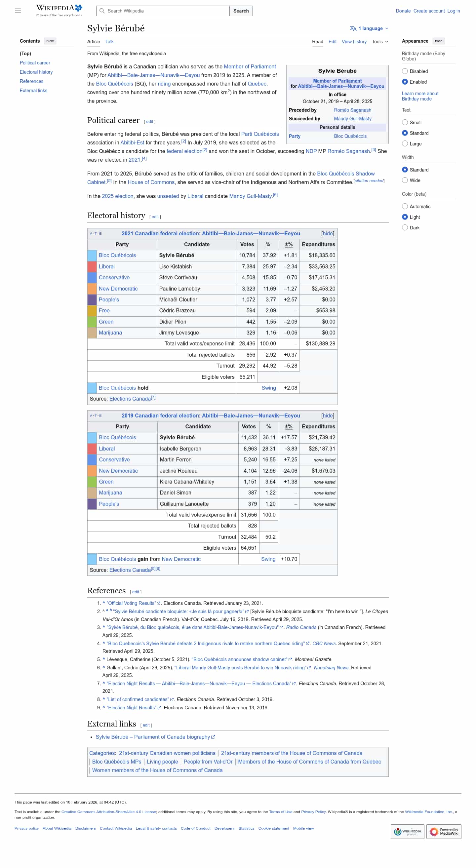Open the Tools dropdown menu
This screenshot has height=868, width=476.
point(380,41)
